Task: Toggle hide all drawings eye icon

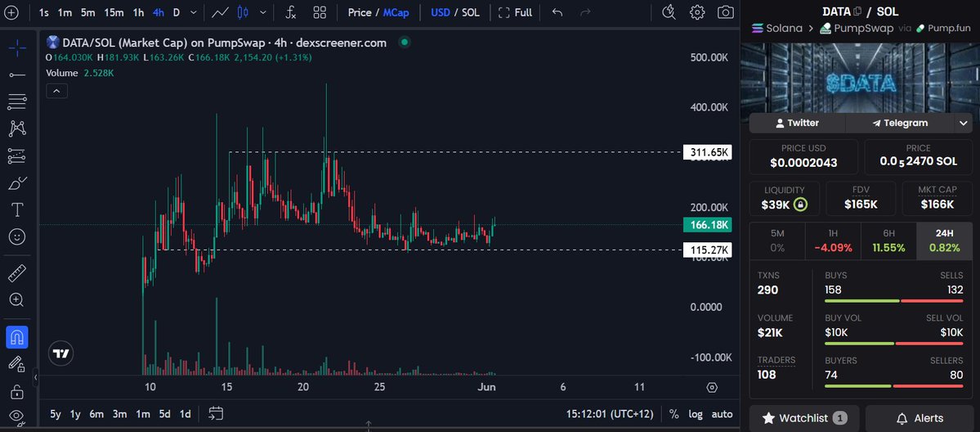Action: [17, 416]
